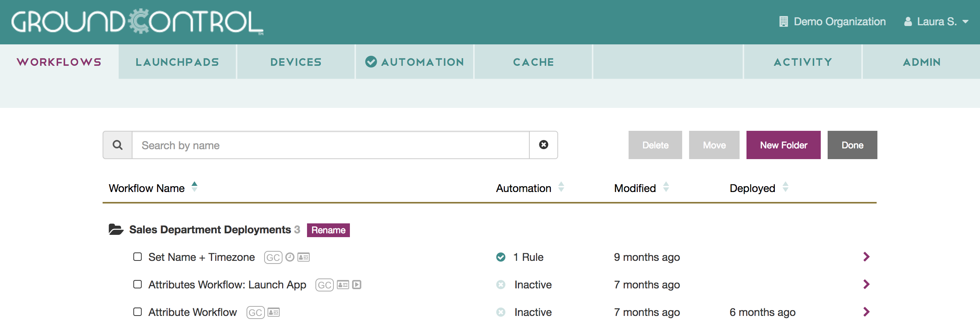Click the Attributes Workflow: Launch App name
This screenshot has height=332, width=980.
[227, 285]
